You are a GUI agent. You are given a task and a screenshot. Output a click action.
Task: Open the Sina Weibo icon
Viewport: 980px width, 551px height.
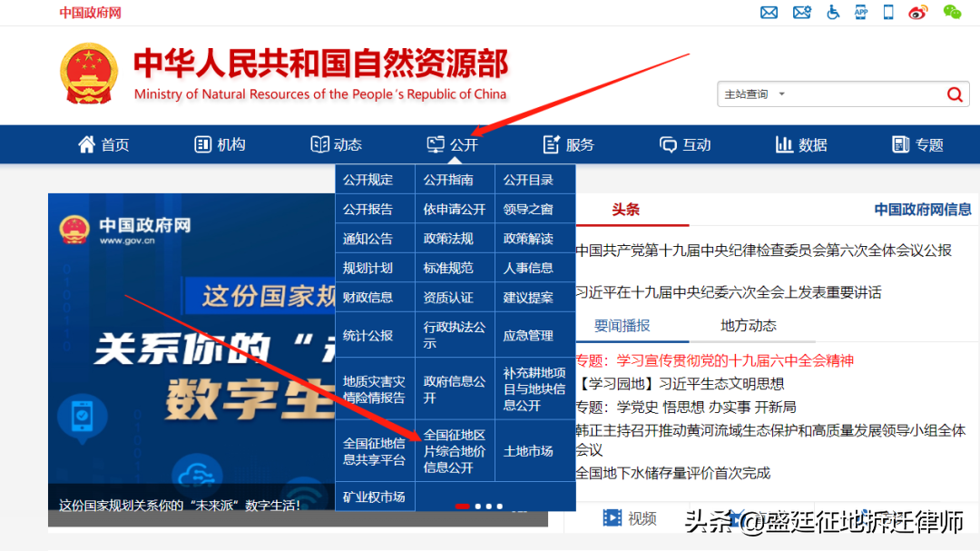tap(918, 13)
